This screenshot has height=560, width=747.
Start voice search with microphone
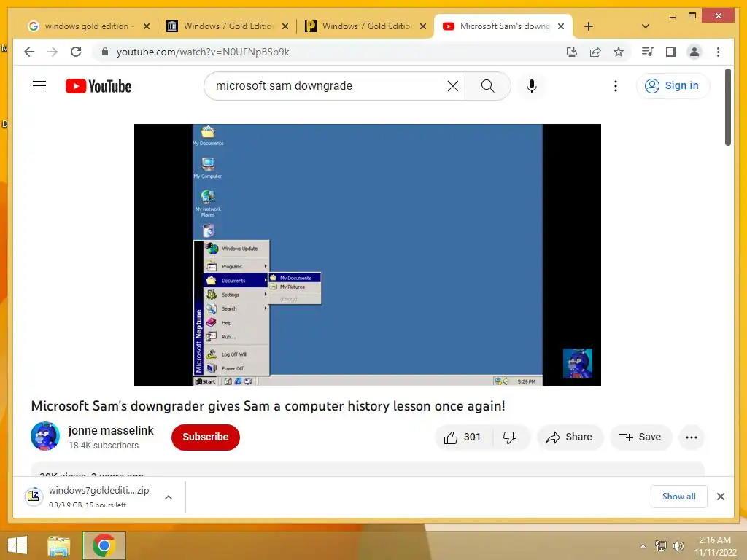[532, 86]
